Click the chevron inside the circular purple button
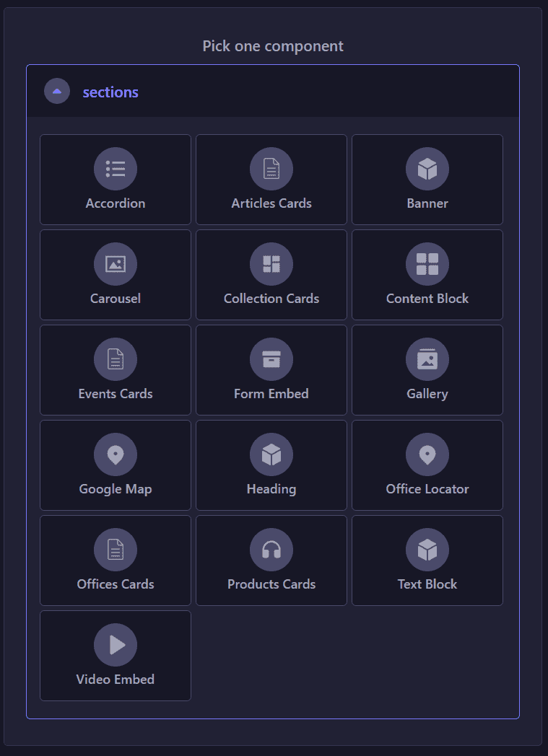The height and width of the screenshot is (756, 548). pos(57,91)
